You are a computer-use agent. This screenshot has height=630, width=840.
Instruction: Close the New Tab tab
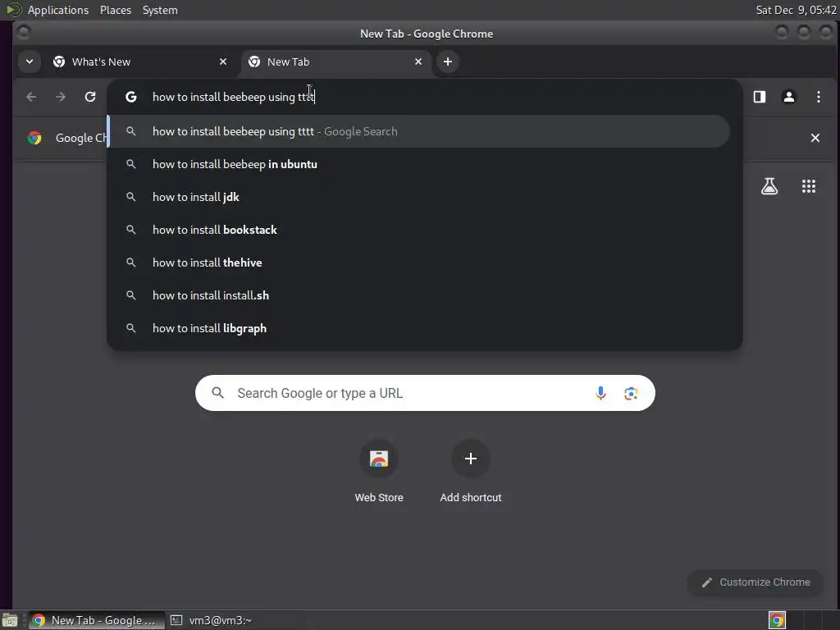[x=418, y=62]
